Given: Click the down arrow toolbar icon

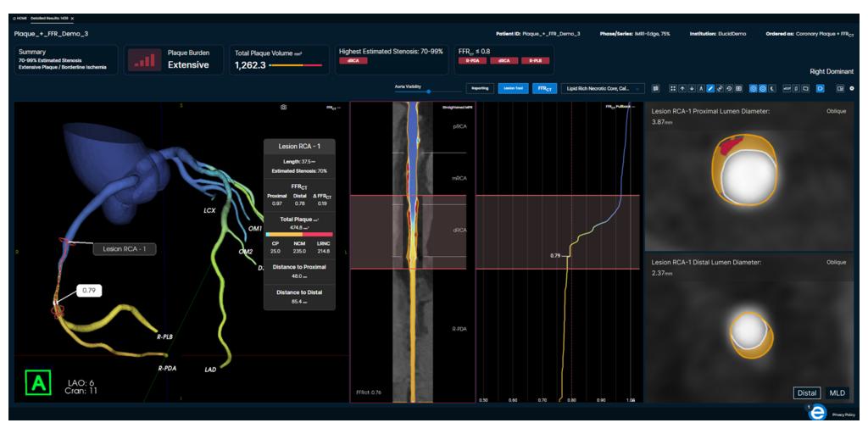Looking at the screenshot, I should 692,88.
